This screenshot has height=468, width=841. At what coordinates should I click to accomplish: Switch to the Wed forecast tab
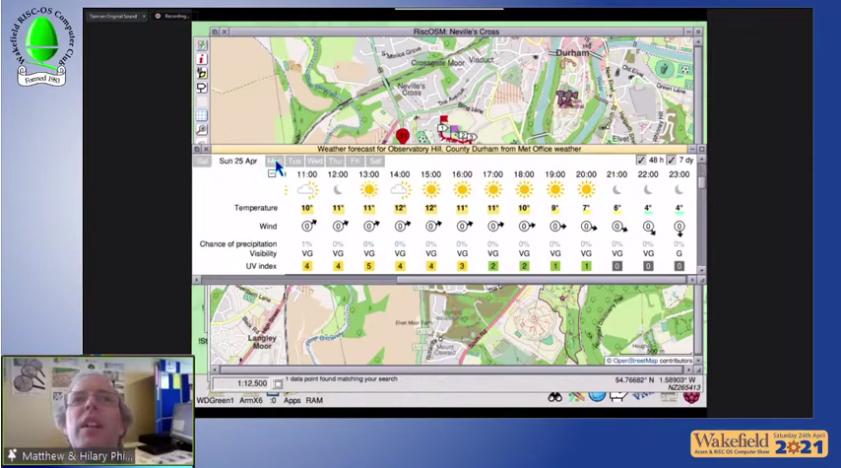tap(315, 161)
